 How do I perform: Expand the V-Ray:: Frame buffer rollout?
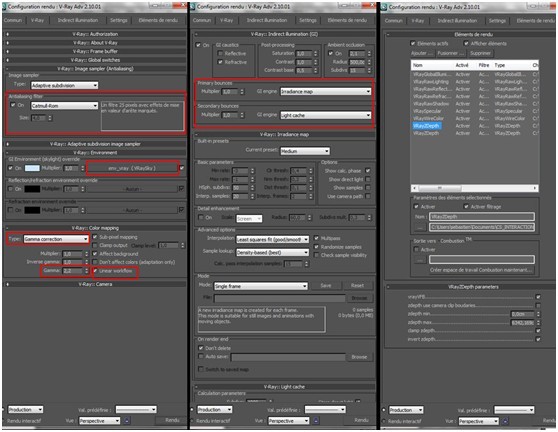pos(95,51)
